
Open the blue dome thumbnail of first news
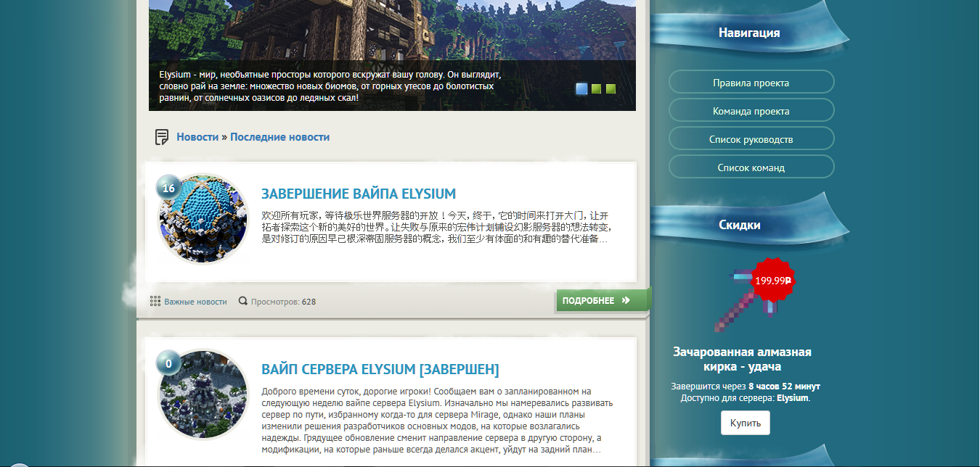203,219
